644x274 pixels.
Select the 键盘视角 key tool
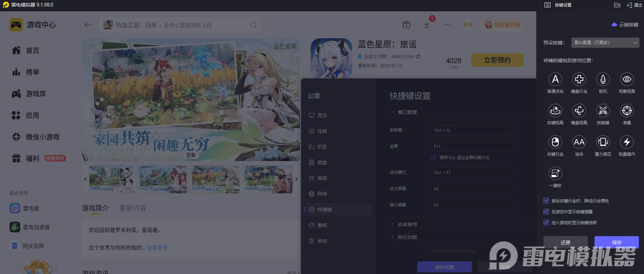coord(579,111)
